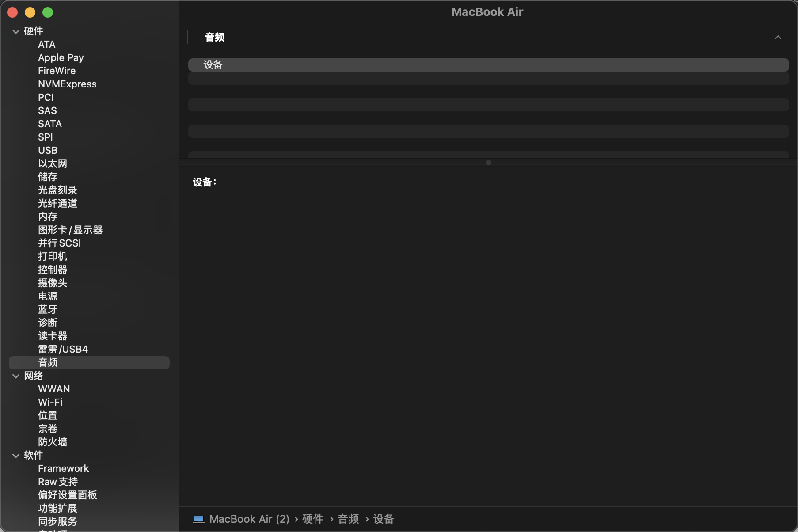This screenshot has height=532, width=798.
Task: Maximize the window with green button
Action: 48,12
